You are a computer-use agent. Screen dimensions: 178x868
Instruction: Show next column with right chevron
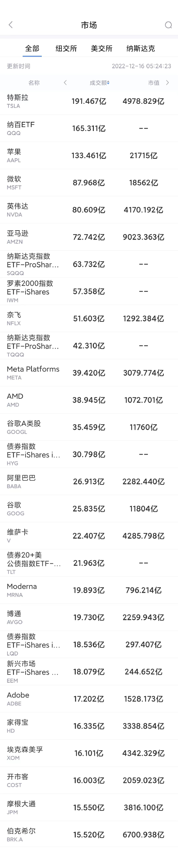tap(168, 82)
